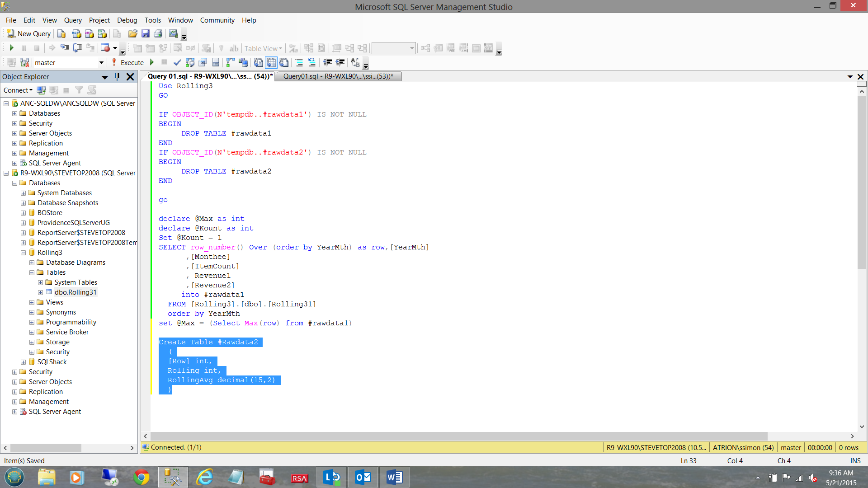Click the Execute query button
Image resolution: width=868 pixels, height=488 pixels.
point(128,62)
